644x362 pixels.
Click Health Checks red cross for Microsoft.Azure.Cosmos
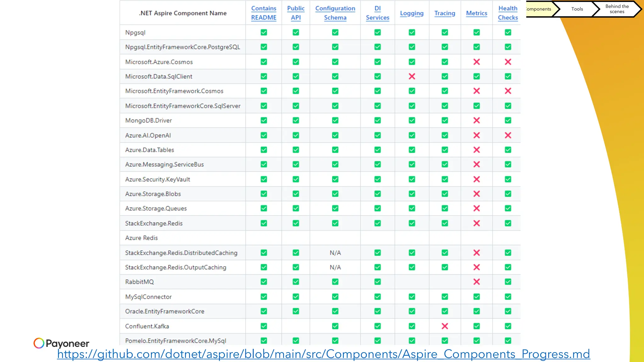pyautogui.click(x=508, y=62)
